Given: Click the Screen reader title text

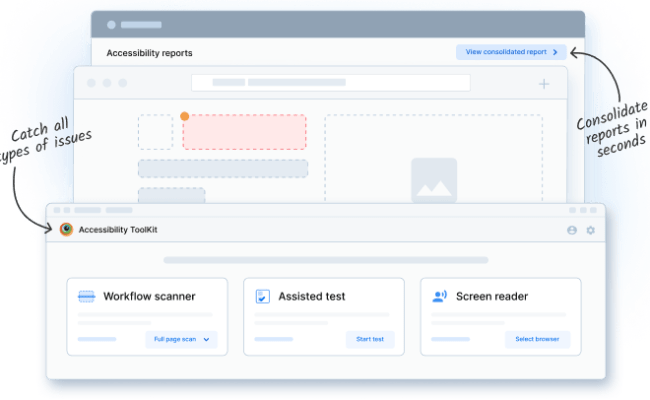Looking at the screenshot, I should (x=492, y=296).
